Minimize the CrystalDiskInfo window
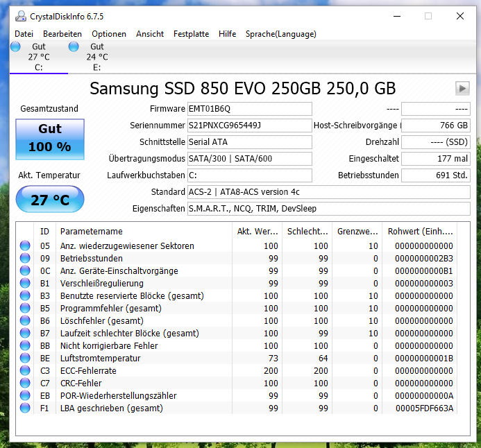Screen dimensions: 481x448 coord(397,16)
